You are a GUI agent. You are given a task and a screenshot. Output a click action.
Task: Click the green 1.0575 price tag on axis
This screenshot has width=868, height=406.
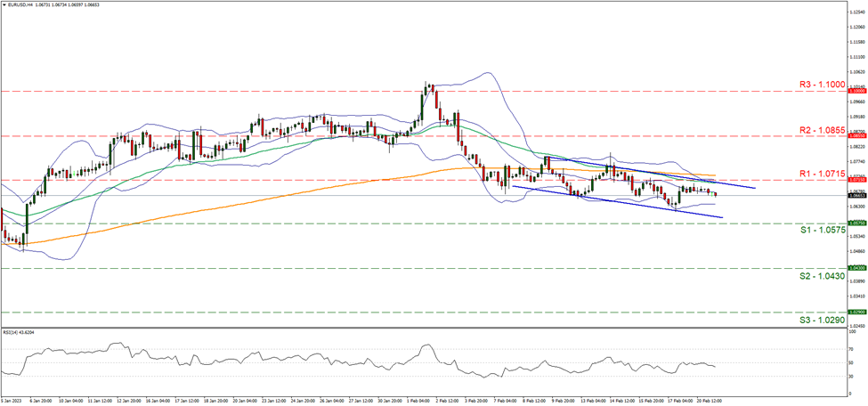point(856,223)
